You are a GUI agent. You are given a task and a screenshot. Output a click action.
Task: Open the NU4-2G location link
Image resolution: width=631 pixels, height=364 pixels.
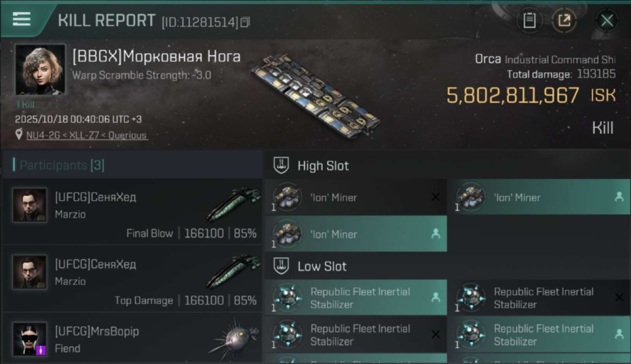[86, 135]
